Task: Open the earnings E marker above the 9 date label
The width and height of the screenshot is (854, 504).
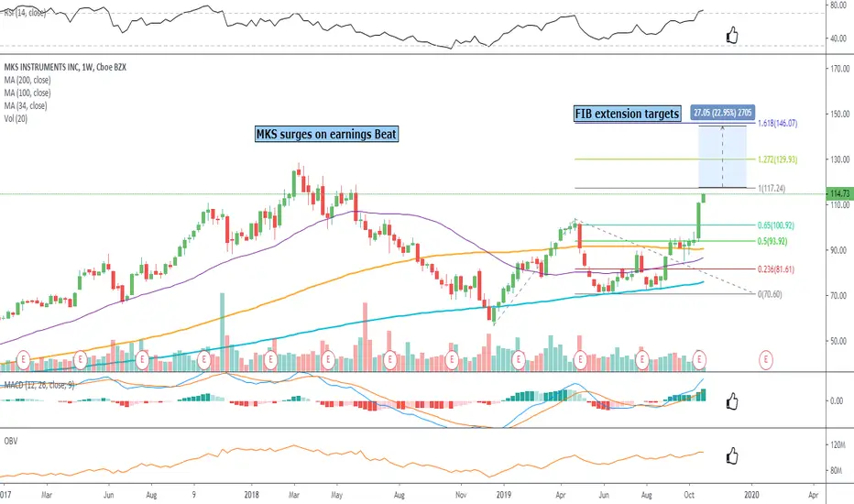Action: pos(203,359)
